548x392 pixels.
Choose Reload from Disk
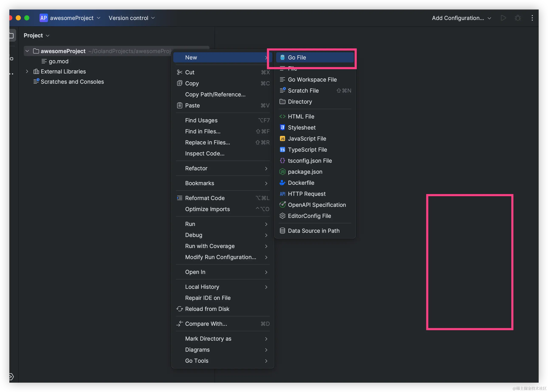pyautogui.click(x=207, y=309)
